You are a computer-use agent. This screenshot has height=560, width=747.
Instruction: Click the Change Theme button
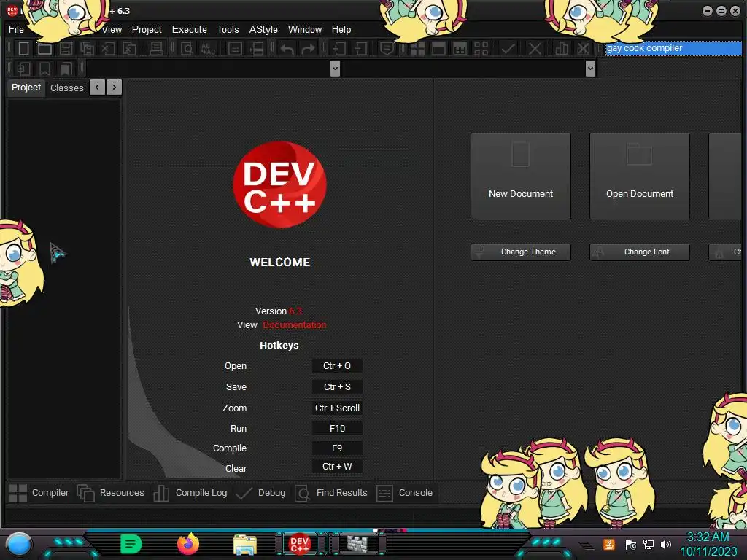coord(521,252)
